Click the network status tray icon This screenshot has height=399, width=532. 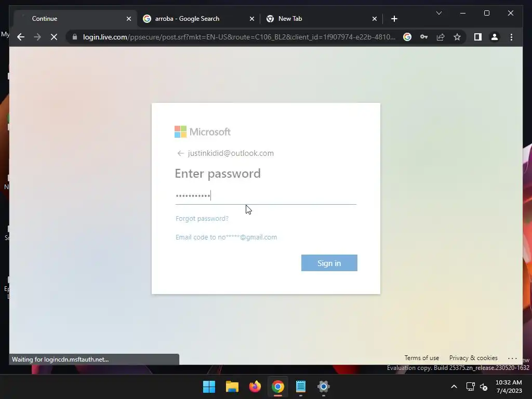pos(470,387)
